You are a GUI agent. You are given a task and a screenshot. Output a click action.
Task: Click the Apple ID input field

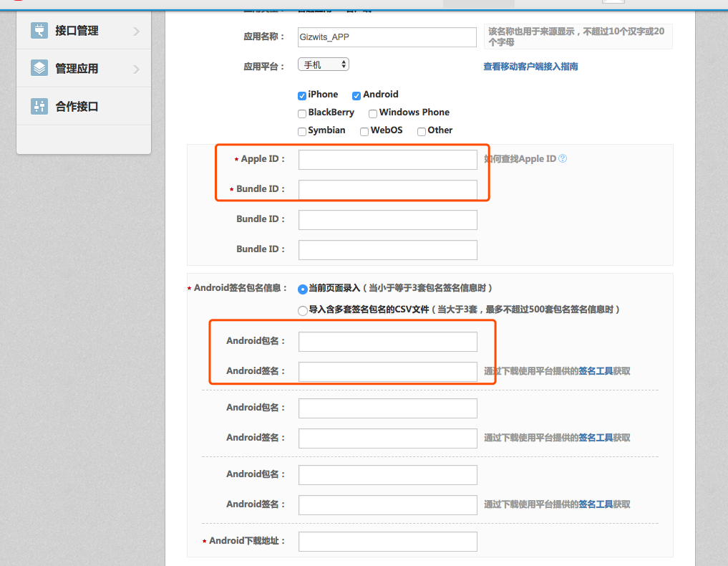coord(387,159)
